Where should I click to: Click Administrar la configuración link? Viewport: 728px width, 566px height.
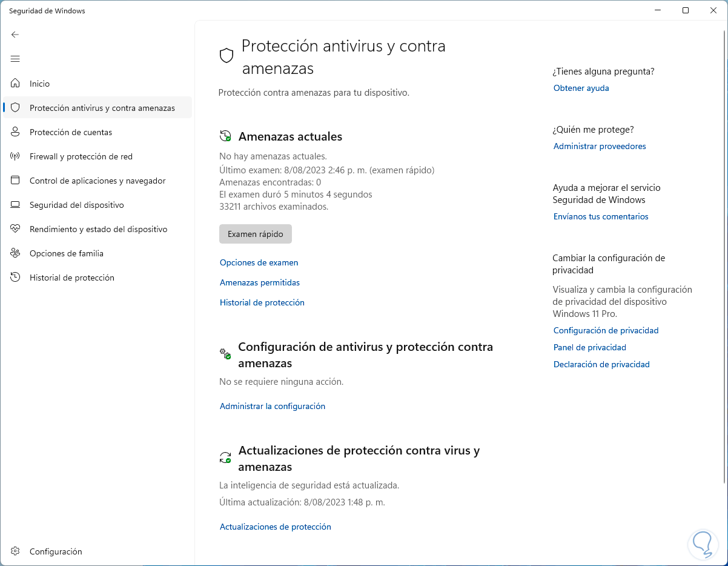tap(272, 406)
